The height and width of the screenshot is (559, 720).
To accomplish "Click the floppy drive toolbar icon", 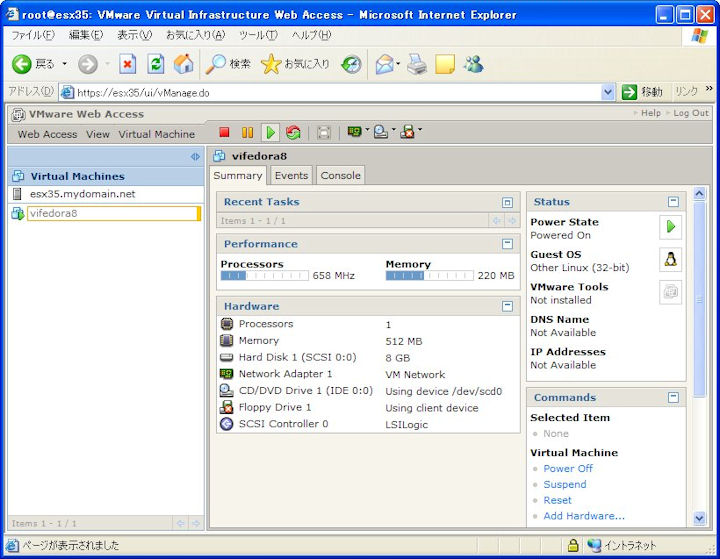I will (407, 132).
